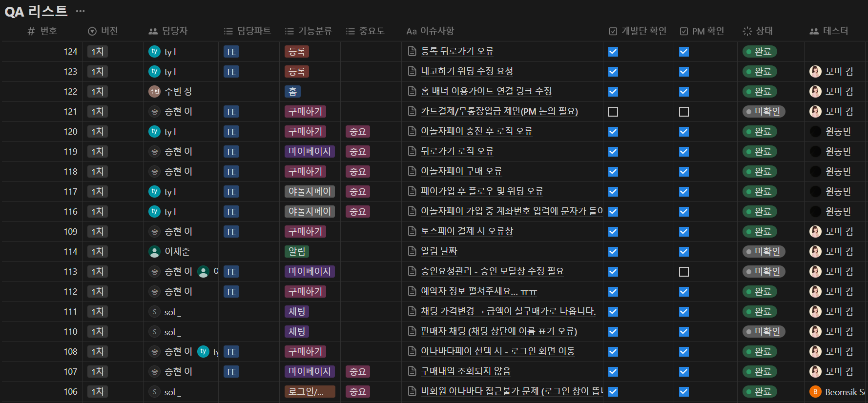Click the 원동민 tester avatar in row 120
The height and width of the screenshot is (403, 868).
[815, 131]
